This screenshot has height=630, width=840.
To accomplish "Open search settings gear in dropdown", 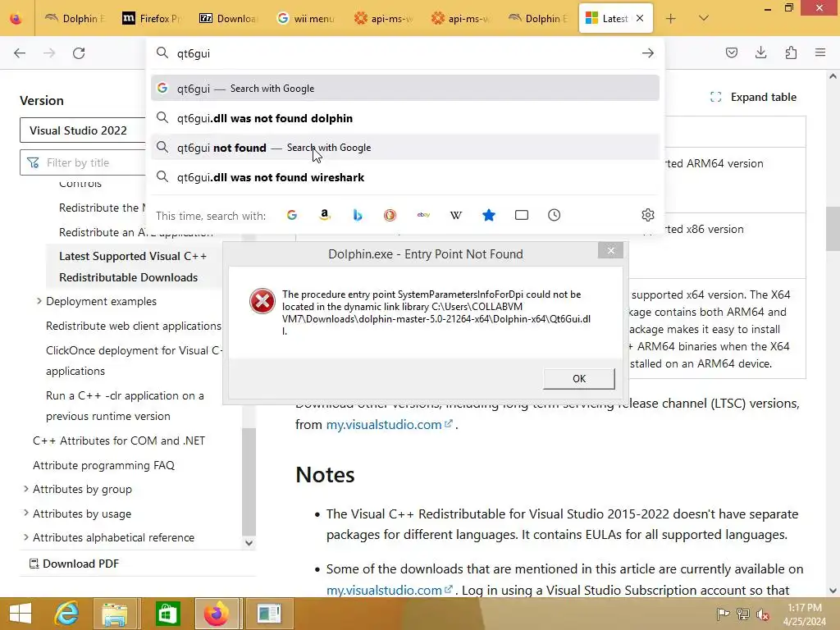I will [648, 215].
